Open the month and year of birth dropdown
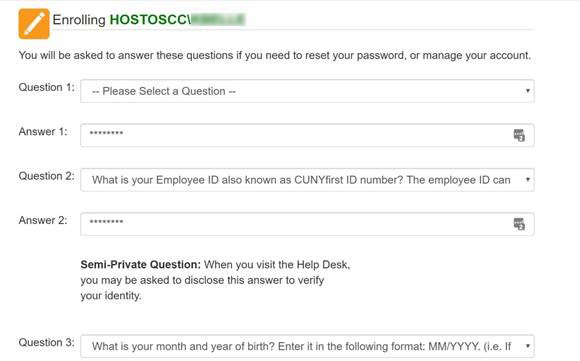 (307, 346)
